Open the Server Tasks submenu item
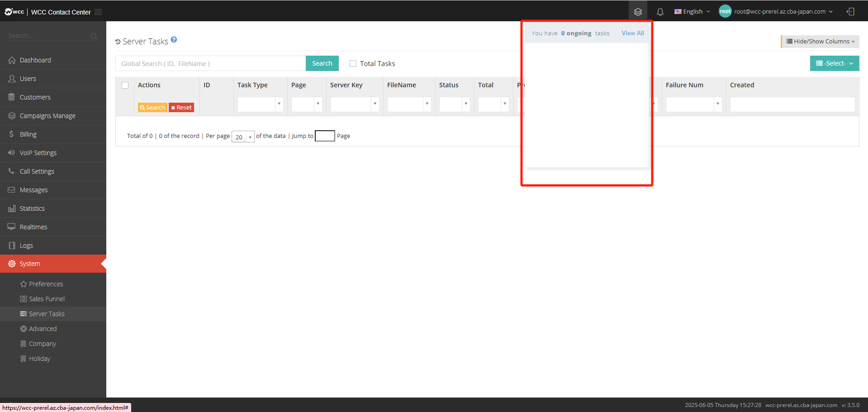868x412 pixels. click(x=53, y=314)
